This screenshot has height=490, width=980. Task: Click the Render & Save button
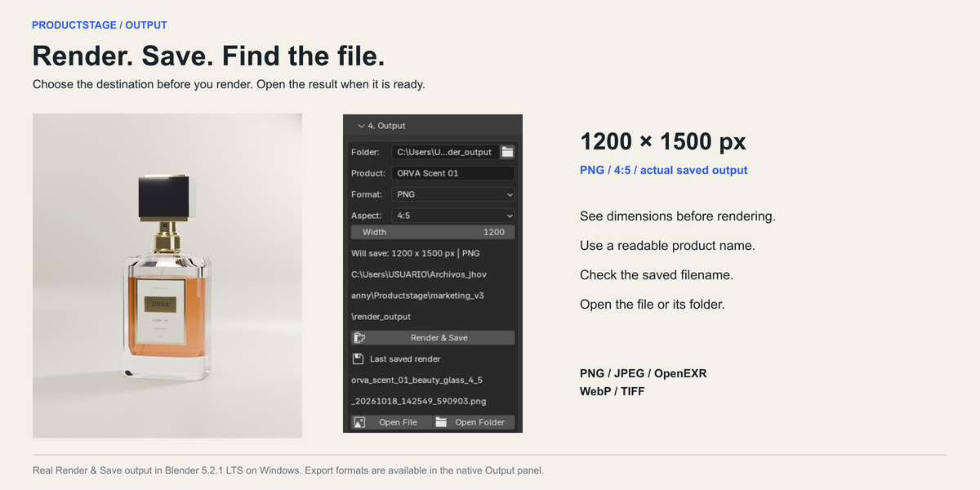pyautogui.click(x=433, y=337)
